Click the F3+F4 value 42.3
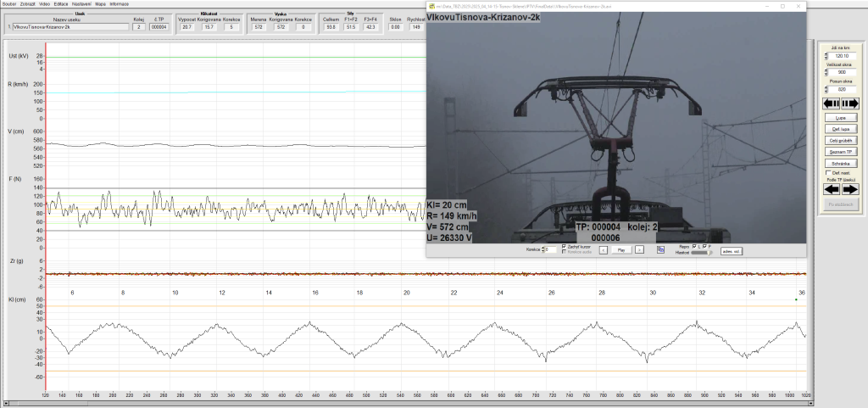 370,26
